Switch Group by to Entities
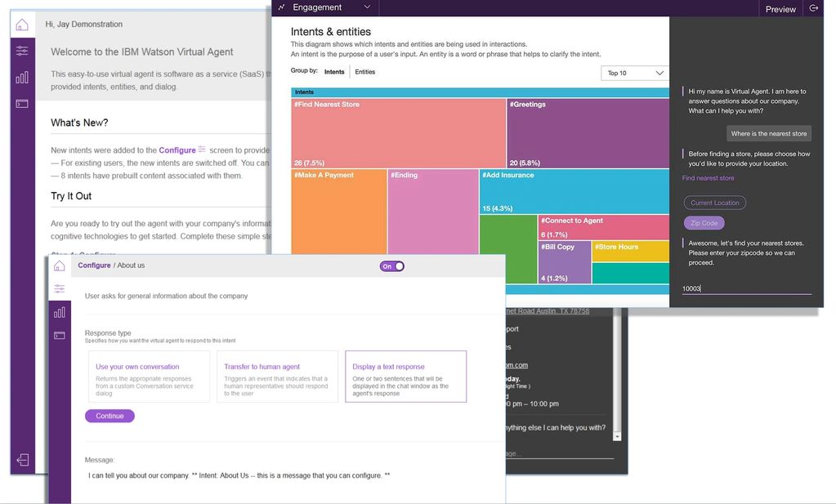 point(364,71)
